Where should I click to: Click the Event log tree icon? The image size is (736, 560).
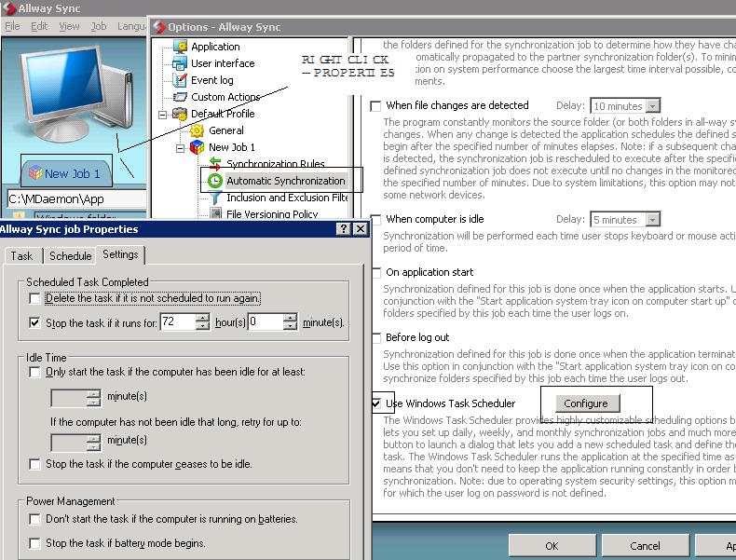180,80
